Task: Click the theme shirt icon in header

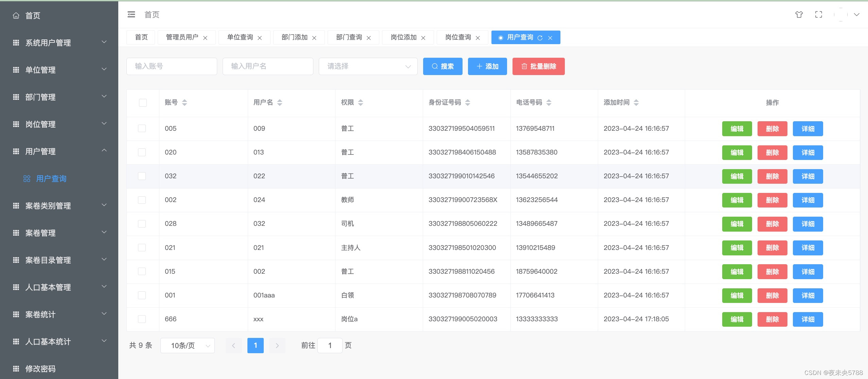Action: tap(799, 14)
